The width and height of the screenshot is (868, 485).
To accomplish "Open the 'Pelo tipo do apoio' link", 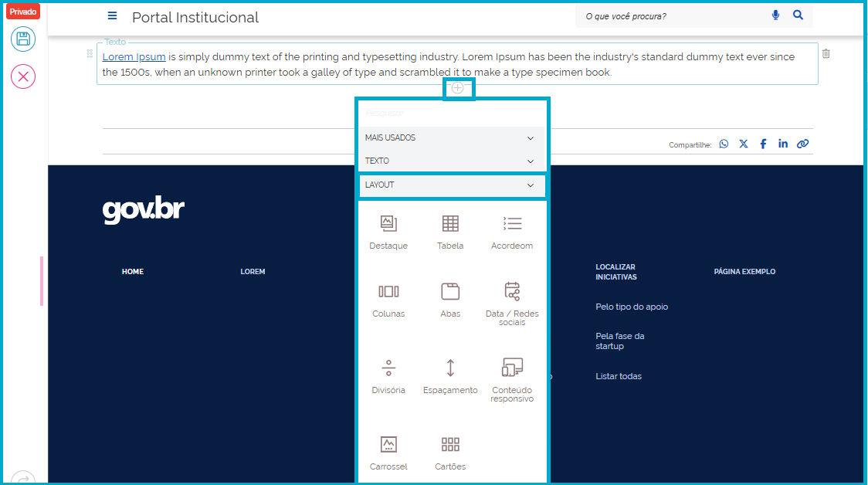I will [632, 307].
